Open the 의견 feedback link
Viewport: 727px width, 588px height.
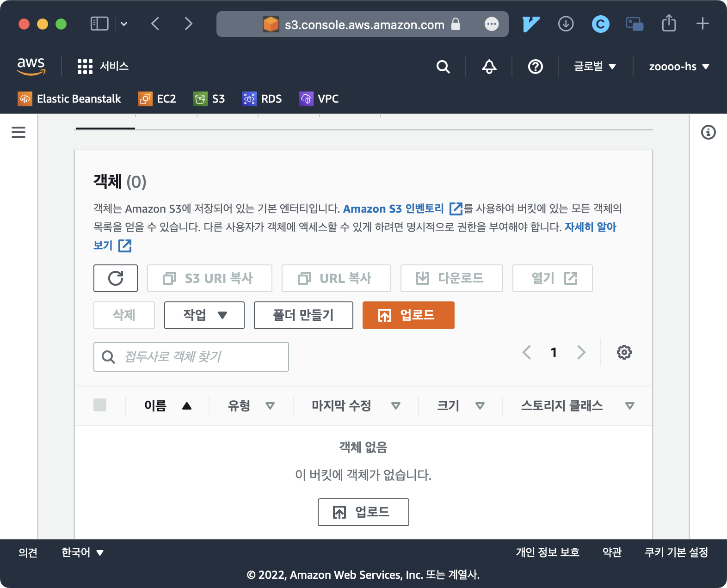(28, 552)
